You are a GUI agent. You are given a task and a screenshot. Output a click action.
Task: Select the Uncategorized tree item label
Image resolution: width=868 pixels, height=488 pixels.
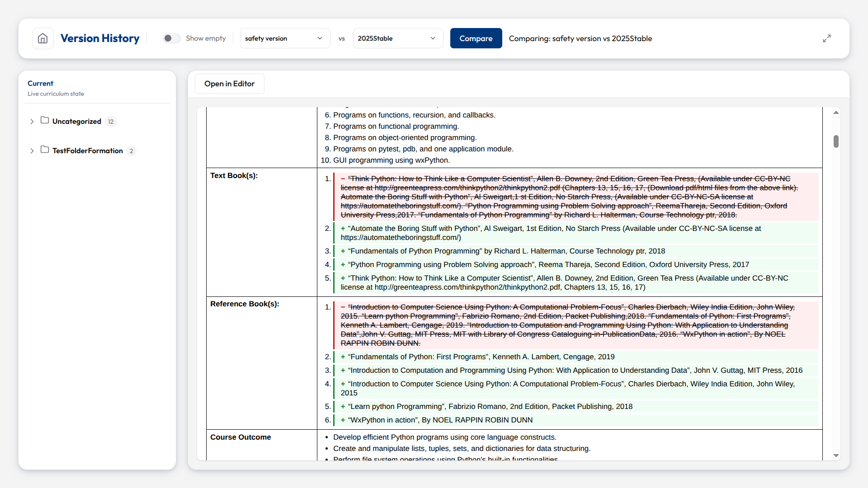click(77, 122)
